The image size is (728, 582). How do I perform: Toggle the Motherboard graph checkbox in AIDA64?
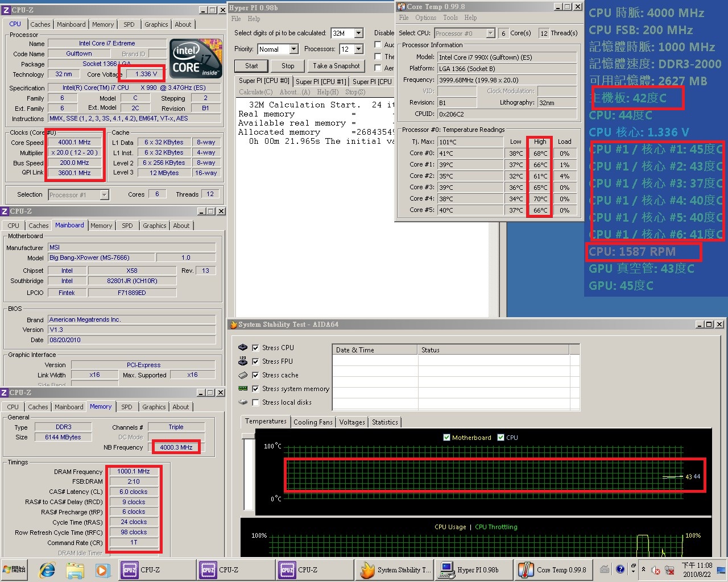446,438
